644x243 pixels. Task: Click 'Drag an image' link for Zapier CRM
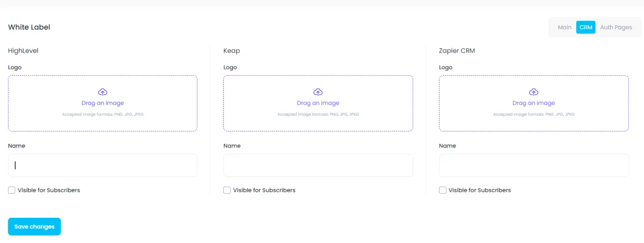(534, 103)
